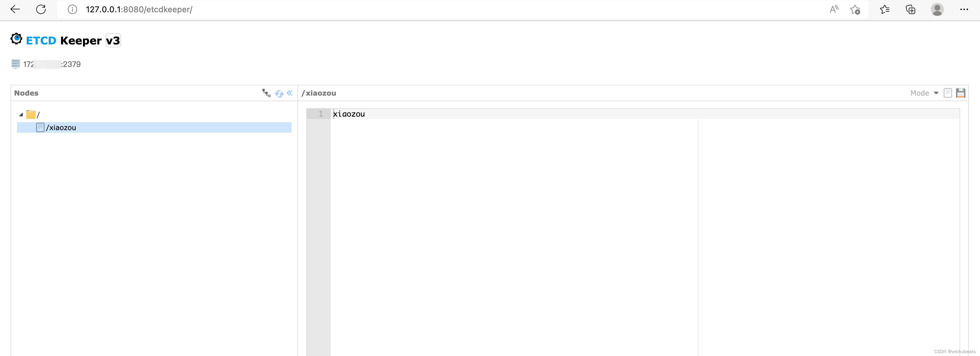
Task: Click the ETCD Keeper logo icon
Action: (x=16, y=39)
